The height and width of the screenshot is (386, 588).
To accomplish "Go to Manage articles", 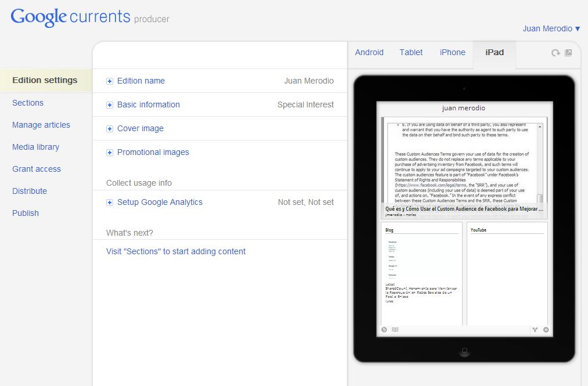I will [x=41, y=125].
